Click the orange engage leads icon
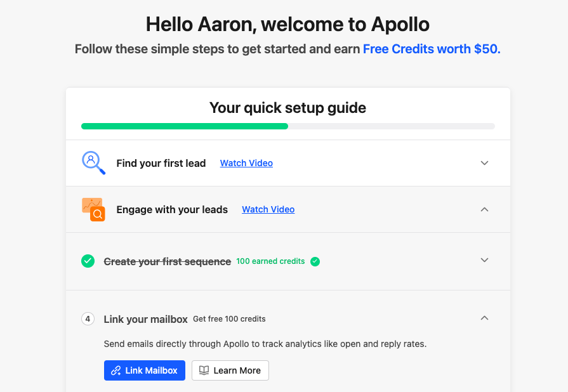This screenshot has width=568, height=392. click(x=93, y=209)
